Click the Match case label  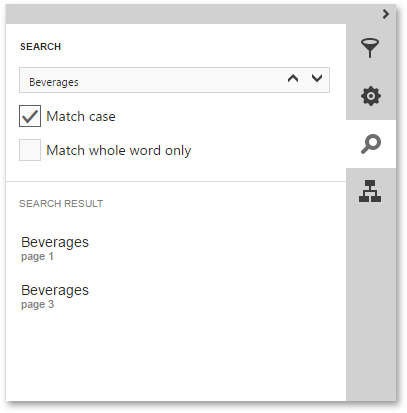point(81,116)
